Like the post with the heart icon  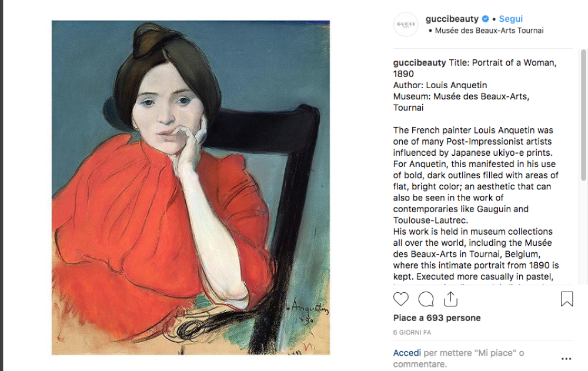tap(401, 299)
